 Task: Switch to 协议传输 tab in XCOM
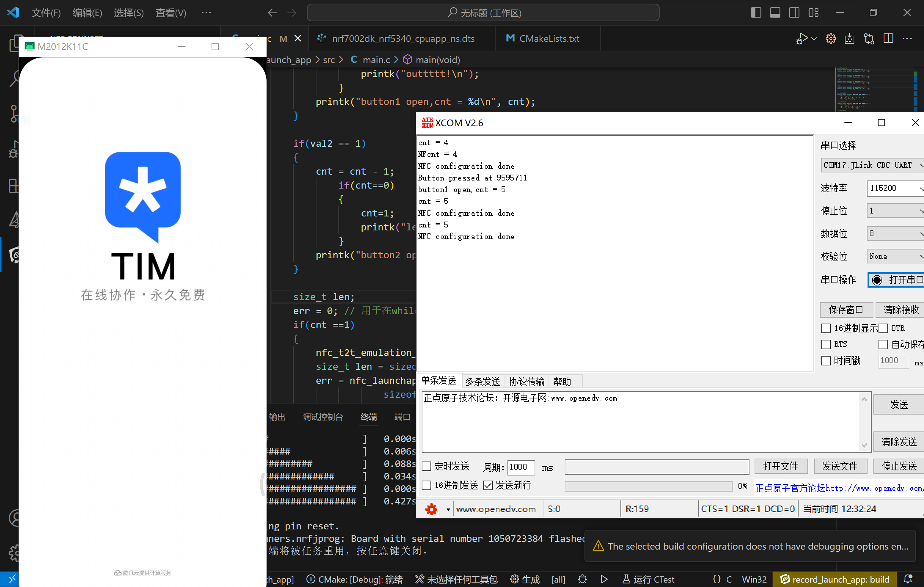(x=527, y=382)
